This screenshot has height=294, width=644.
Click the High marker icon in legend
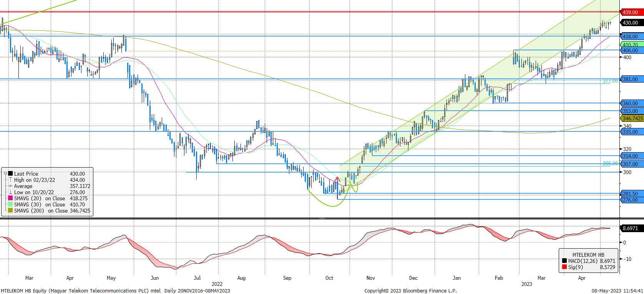click(10, 180)
